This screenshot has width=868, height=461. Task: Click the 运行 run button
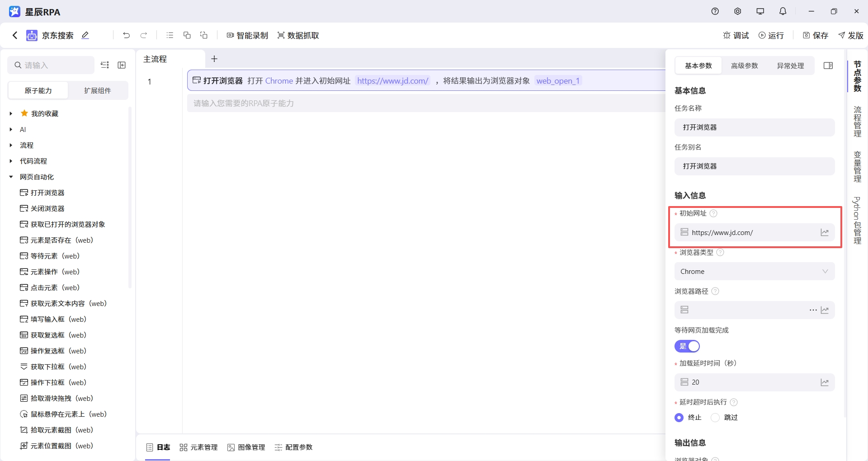click(772, 35)
